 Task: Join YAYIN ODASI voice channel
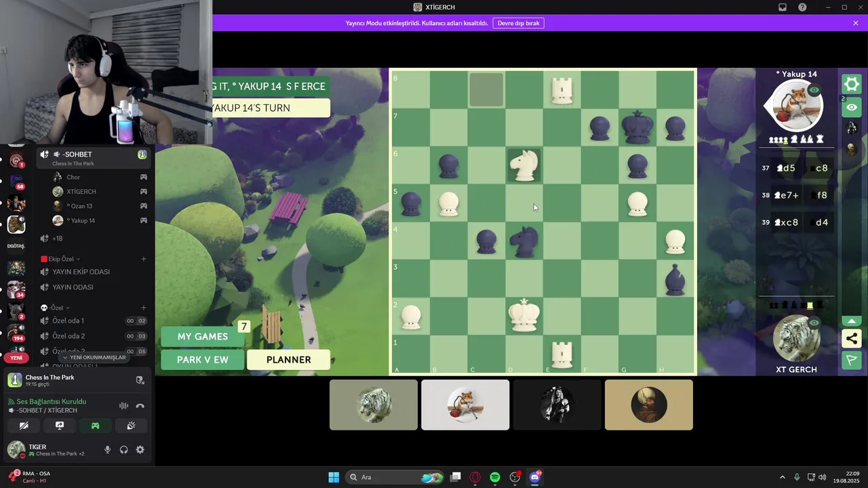click(94, 287)
